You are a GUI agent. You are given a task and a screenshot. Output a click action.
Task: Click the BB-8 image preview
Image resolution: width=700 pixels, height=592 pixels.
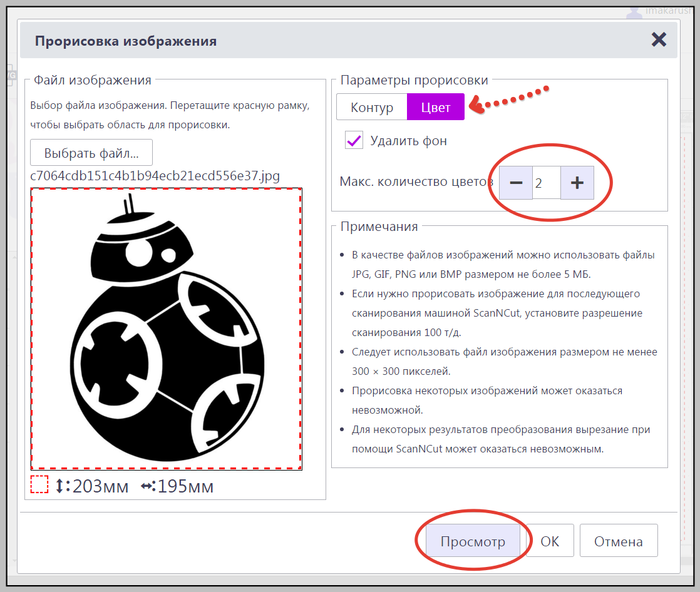167,329
